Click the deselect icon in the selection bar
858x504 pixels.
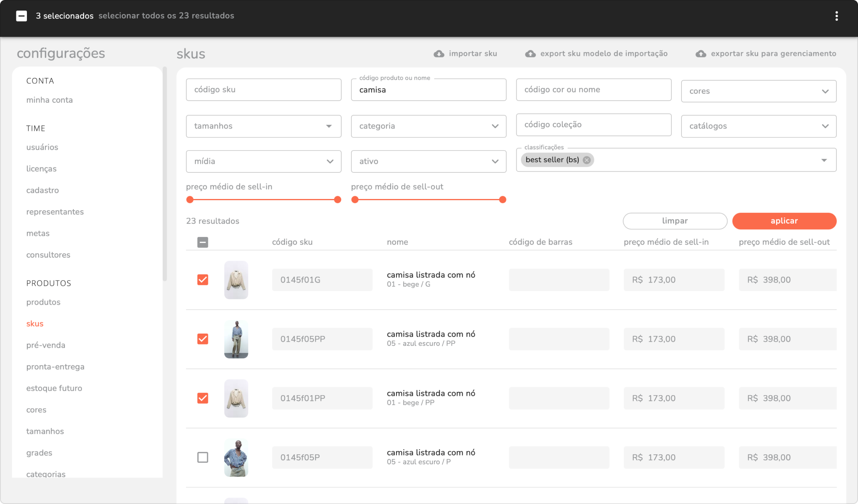[x=22, y=16]
